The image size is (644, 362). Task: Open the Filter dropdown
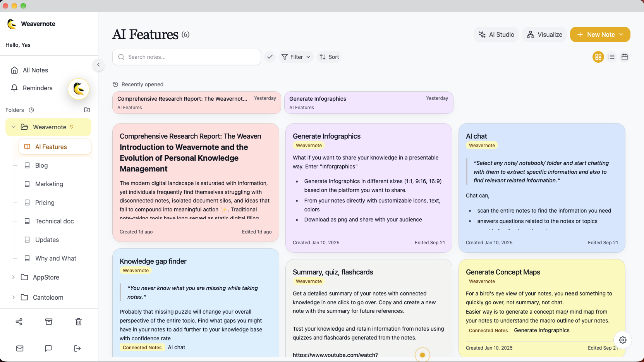point(296,57)
